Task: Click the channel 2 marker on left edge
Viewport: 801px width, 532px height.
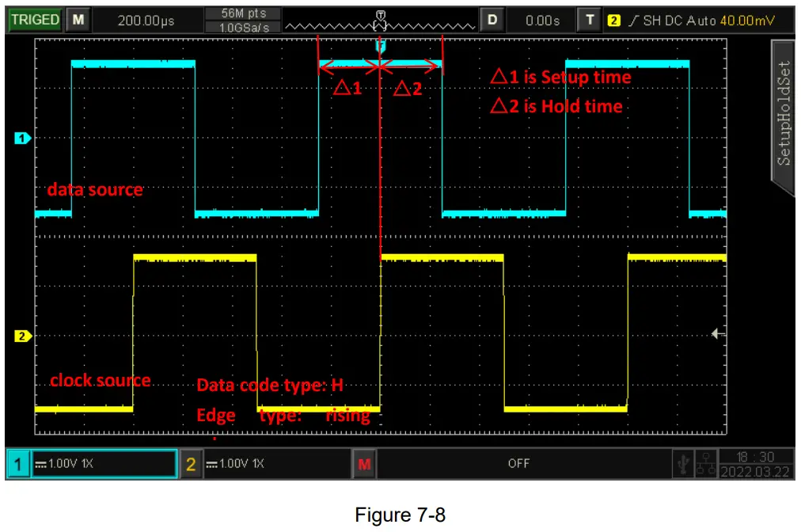Action: [x=21, y=335]
